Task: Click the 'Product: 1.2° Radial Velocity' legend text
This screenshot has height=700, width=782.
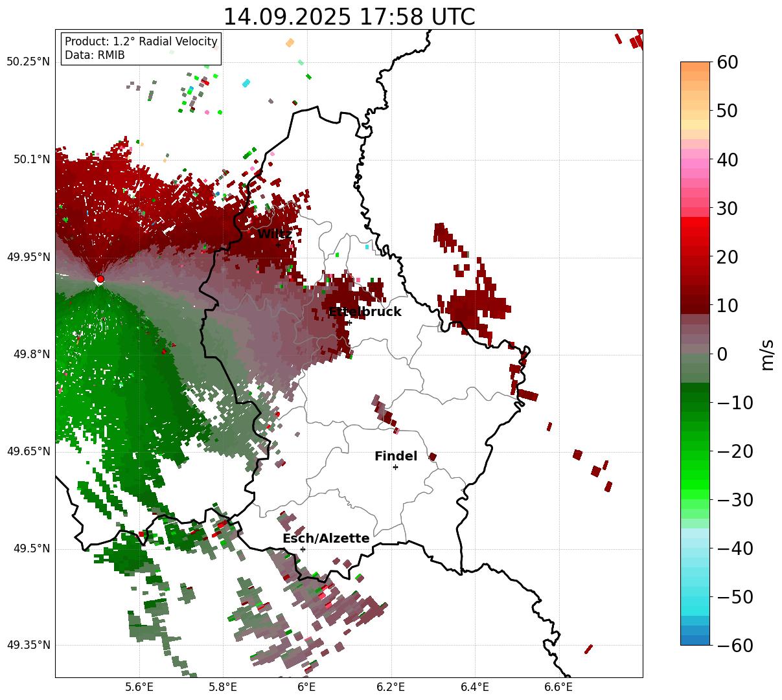Action: 141,41
